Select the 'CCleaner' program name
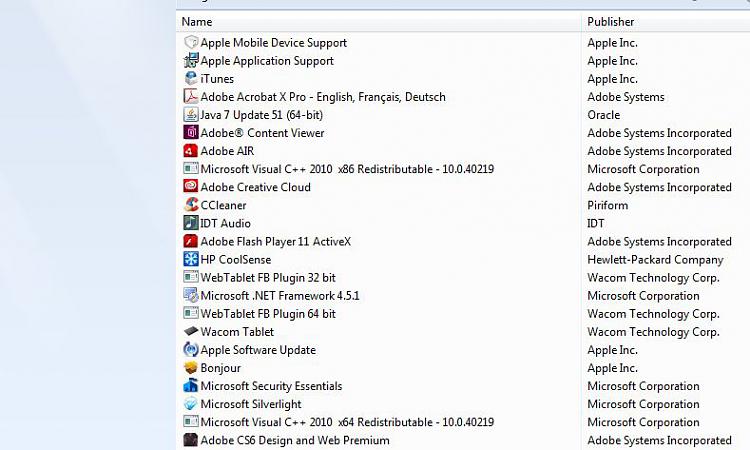Screen dimensions: 750x450 point(223,205)
